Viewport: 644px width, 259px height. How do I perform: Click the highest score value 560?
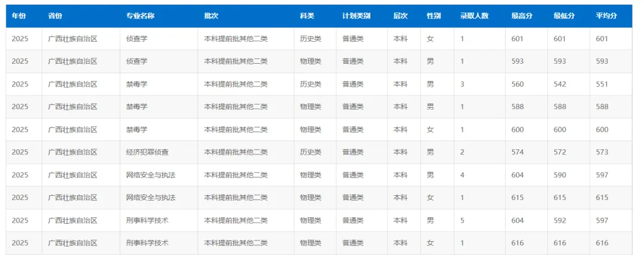tap(518, 84)
